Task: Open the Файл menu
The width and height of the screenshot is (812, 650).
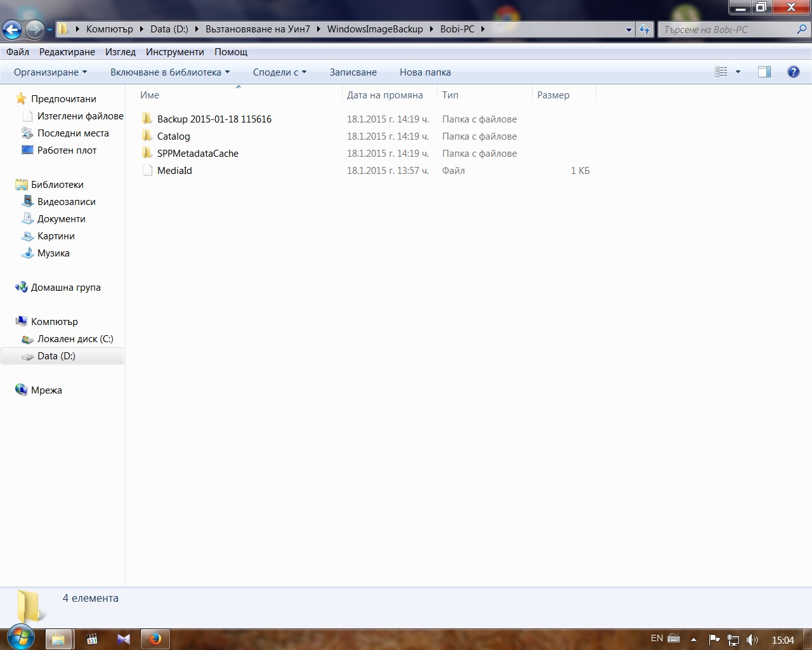Action: (18, 51)
